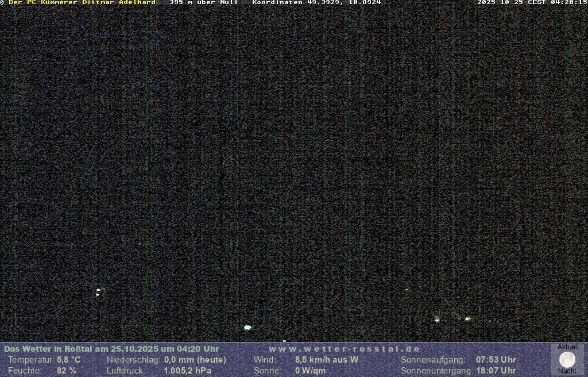The height and width of the screenshot is (377, 588).
Task: Click the "395 m über Null" altitude text
Action: 203,3
